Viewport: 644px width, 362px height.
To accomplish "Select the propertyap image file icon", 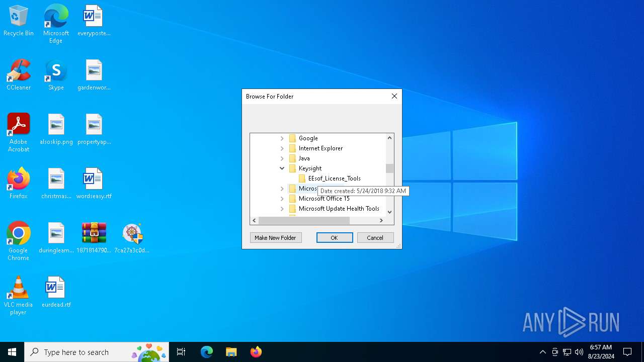I will coord(94,130).
